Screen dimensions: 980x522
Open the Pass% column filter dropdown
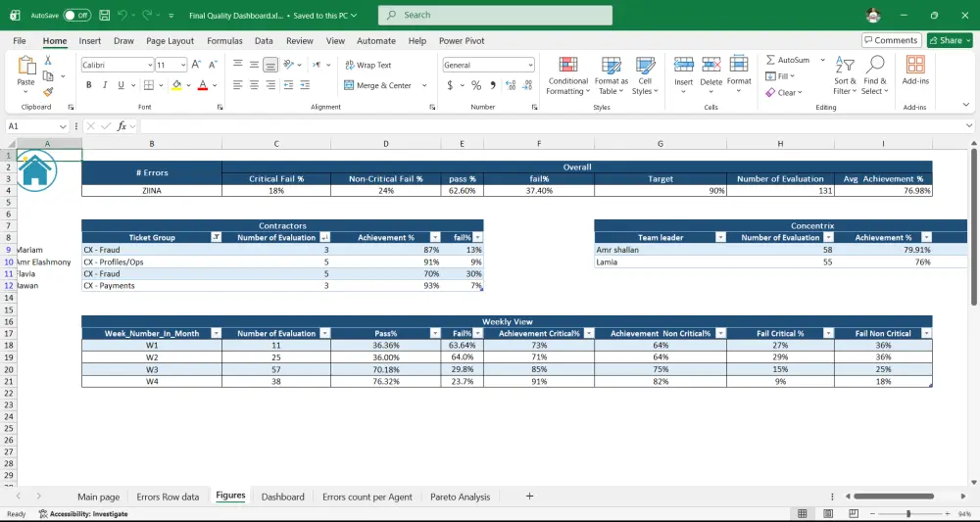click(x=435, y=333)
